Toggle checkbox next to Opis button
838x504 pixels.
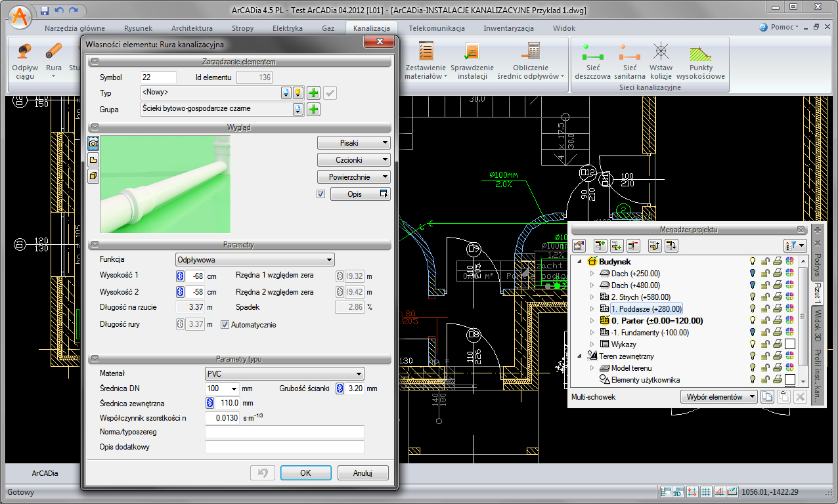[x=320, y=194]
